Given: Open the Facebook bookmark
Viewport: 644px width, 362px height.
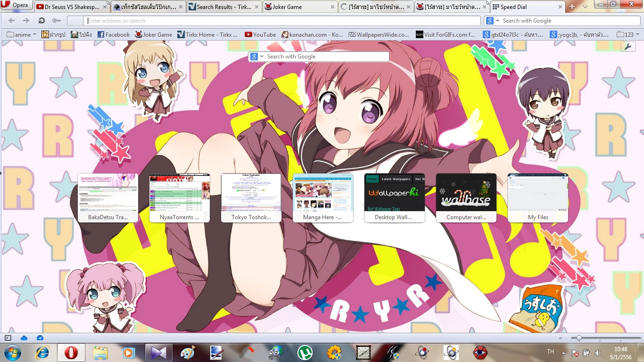Looking at the screenshot, I should (114, 34).
